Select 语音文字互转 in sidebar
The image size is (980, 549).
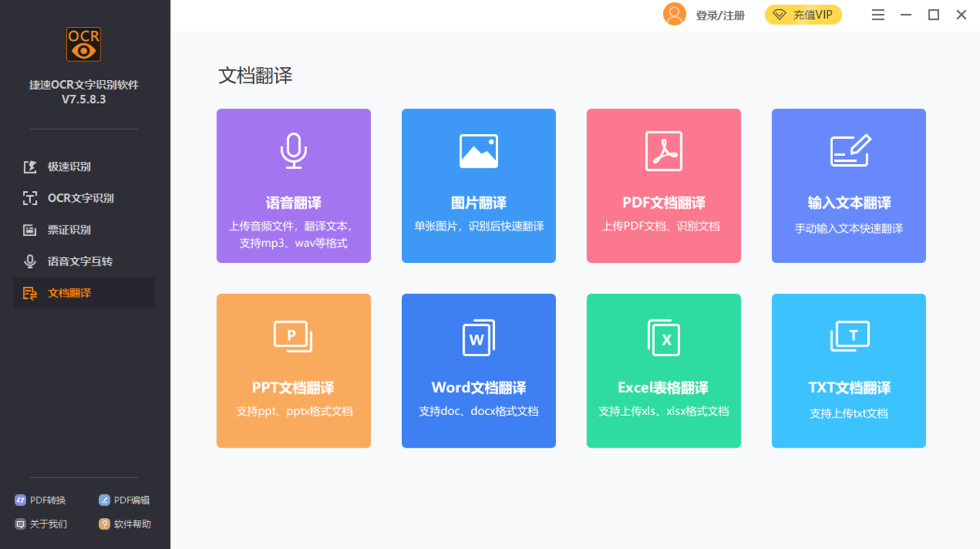click(84, 261)
